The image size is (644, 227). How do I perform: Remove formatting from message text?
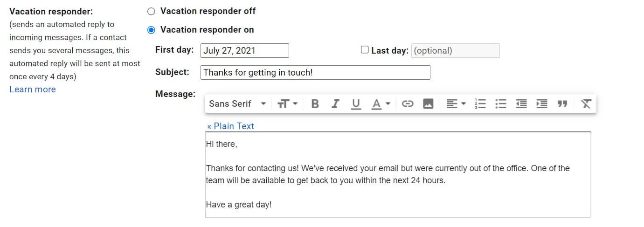point(586,104)
